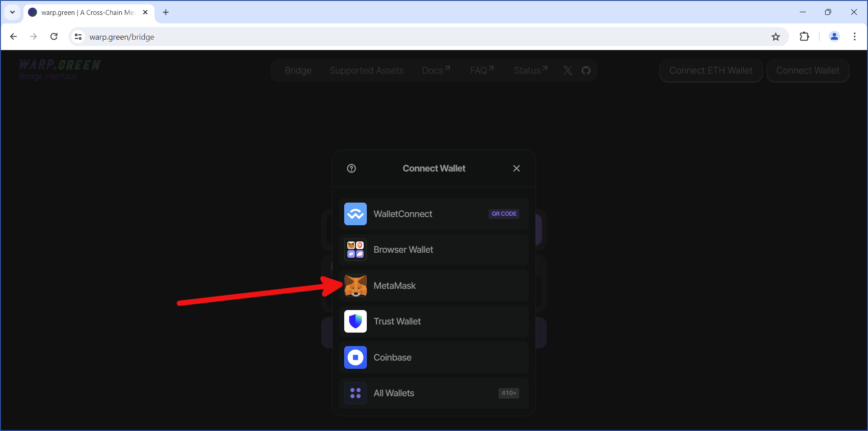Open the browser Extensions menu
The image size is (868, 431).
pyautogui.click(x=804, y=37)
